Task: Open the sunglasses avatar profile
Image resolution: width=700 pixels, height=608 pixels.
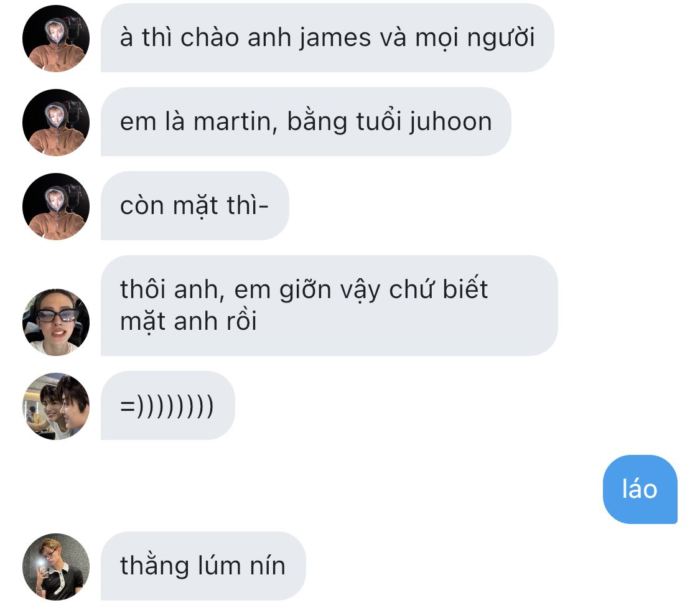Action: 56,322
